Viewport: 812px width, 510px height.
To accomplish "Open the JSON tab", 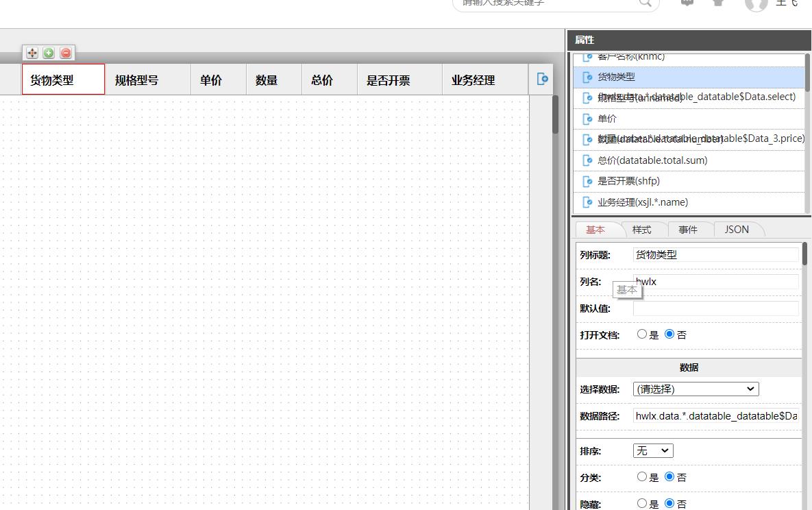I will pos(737,230).
